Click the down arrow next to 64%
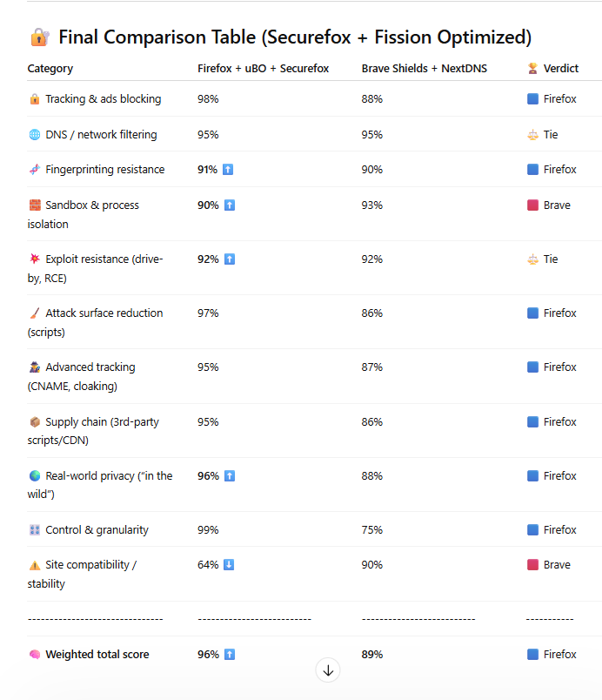Image resolution: width=602 pixels, height=700 pixels. point(229,565)
